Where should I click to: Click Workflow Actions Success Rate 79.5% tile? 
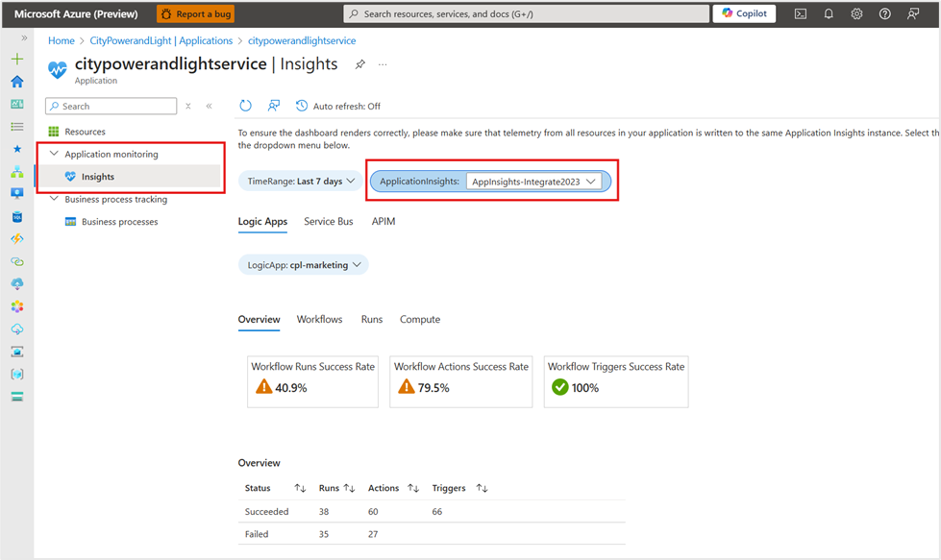(x=461, y=382)
